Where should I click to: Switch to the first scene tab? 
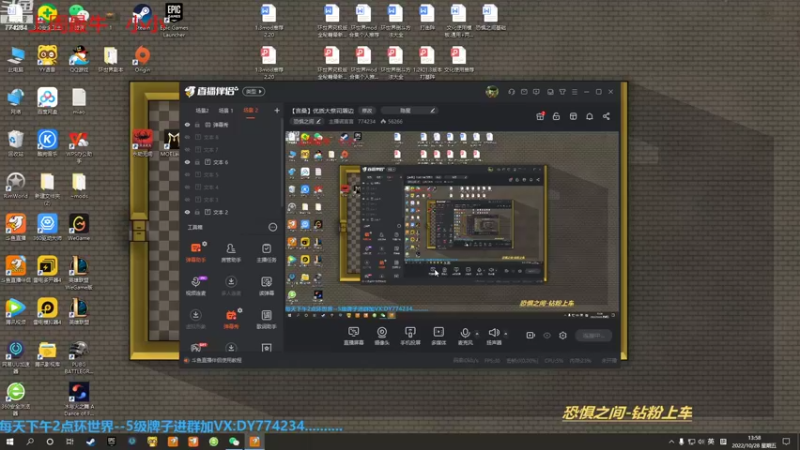click(202, 111)
